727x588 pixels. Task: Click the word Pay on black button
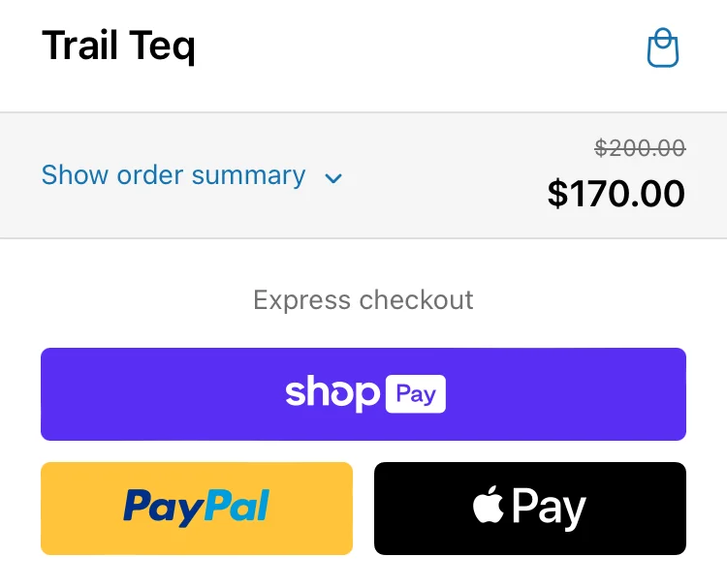coord(549,508)
